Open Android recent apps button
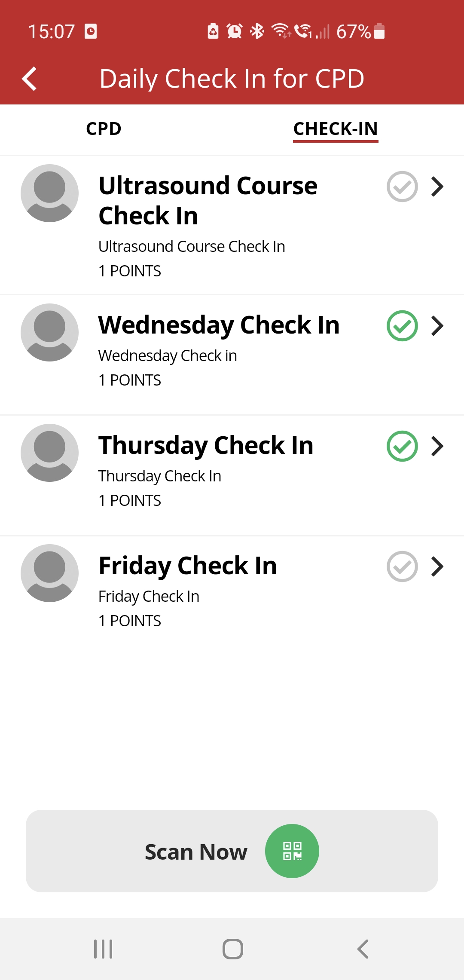 coord(103,949)
